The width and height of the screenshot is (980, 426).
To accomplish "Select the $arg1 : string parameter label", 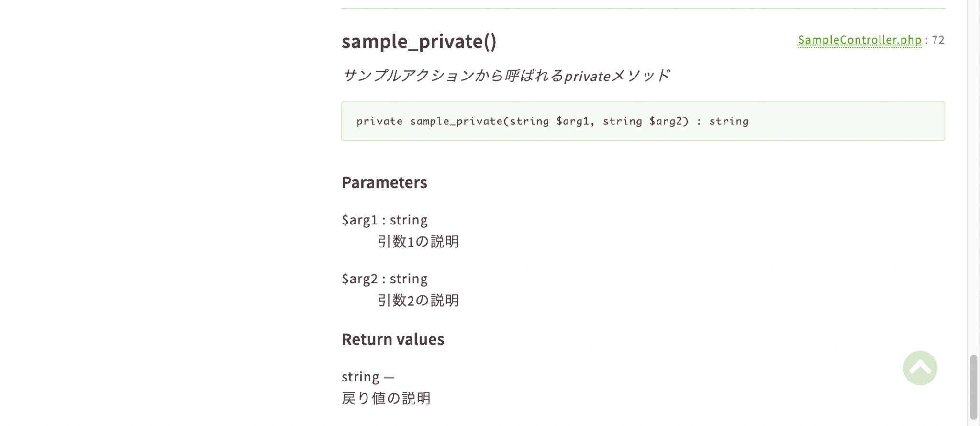I will tap(384, 220).
